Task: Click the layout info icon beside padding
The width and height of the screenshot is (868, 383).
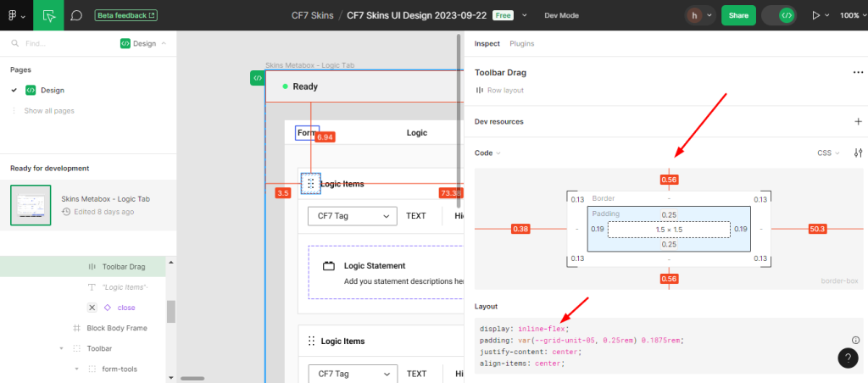Action: pos(855,340)
